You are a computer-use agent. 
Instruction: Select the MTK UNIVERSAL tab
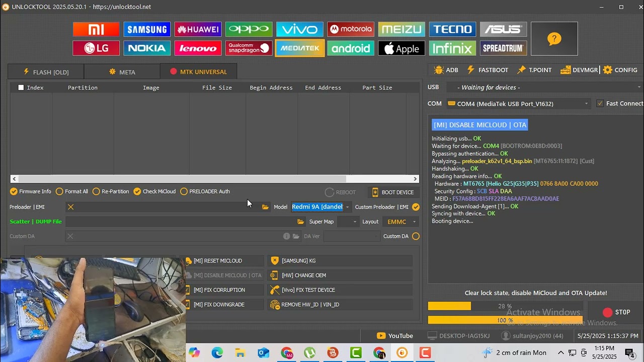(198, 72)
